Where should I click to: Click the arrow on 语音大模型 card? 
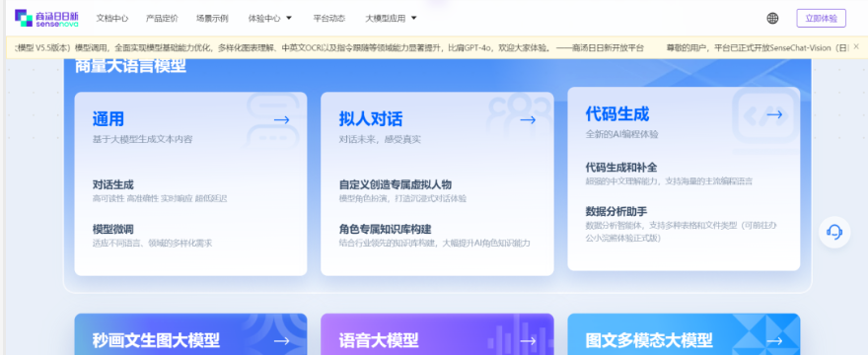528,340
